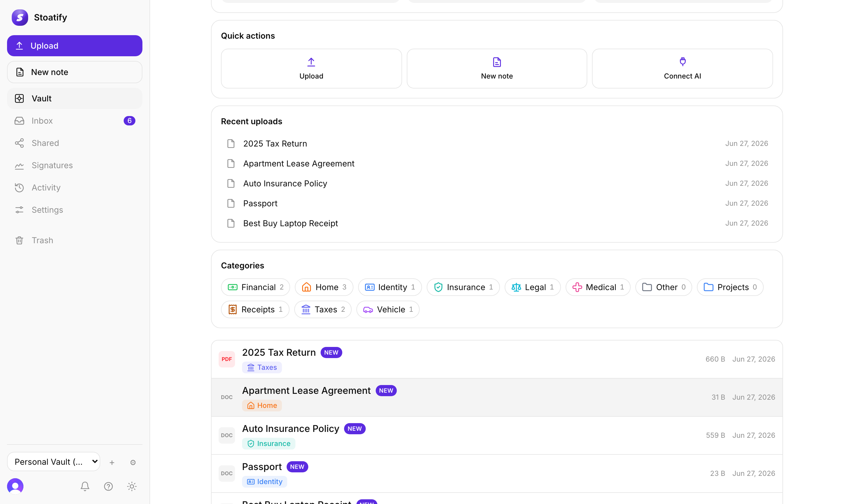Open notifications bell icon

click(x=85, y=486)
